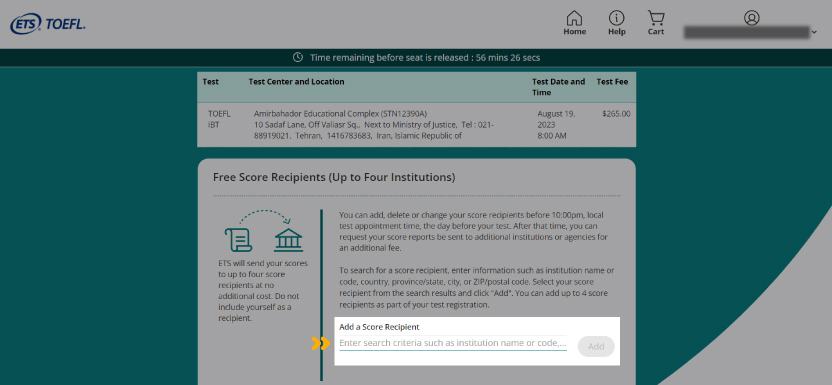Click the user profile avatar icon
This screenshot has width=832, height=385.
(x=751, y=18)
